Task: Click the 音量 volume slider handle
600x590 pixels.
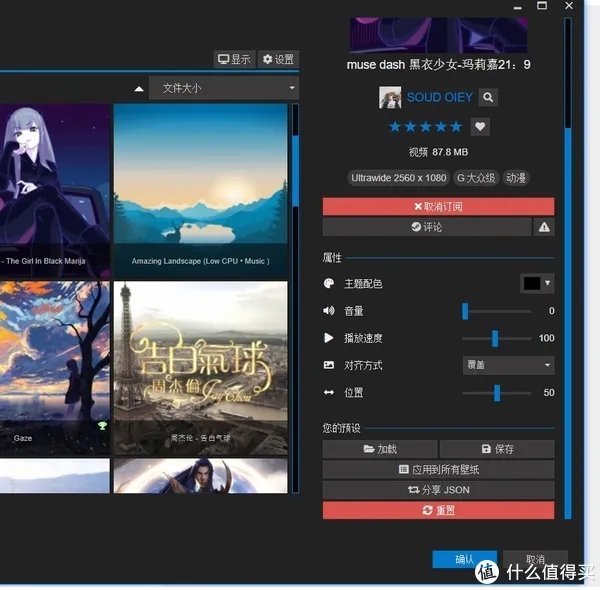Action: tap(465, 311)
